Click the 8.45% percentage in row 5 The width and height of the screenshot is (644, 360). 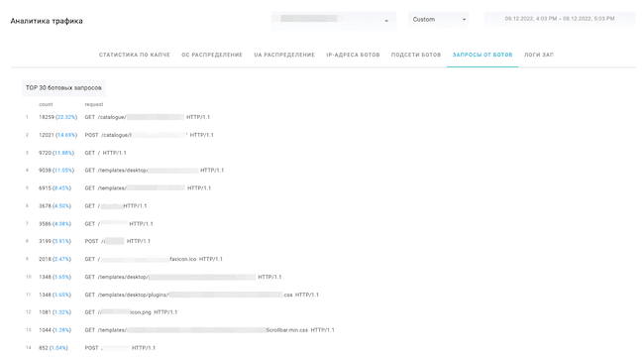[61, 188]
